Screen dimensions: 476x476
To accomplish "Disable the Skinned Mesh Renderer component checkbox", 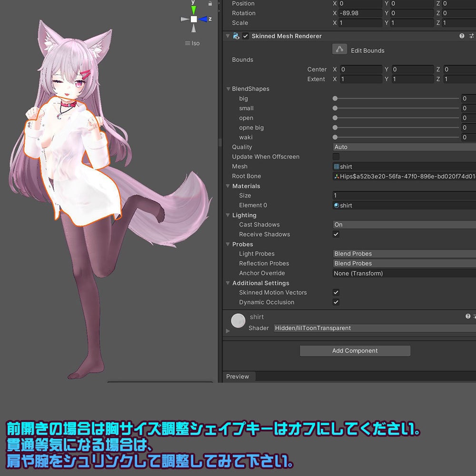I will pyautogui.click(x=246, y=36).
